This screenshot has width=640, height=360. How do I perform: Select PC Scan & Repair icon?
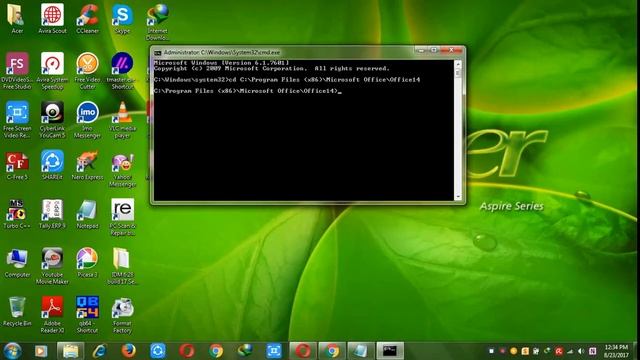pyautogui.click(x=122, y=217)
